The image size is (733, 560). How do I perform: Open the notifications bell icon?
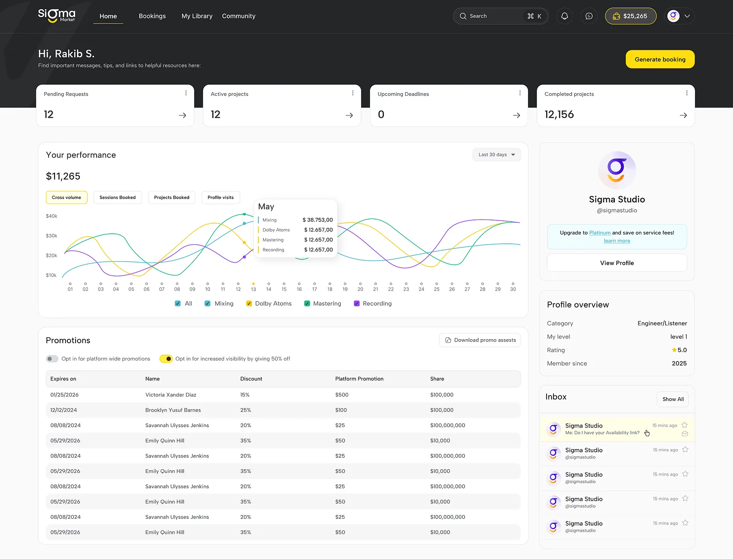tap(564, 16)
